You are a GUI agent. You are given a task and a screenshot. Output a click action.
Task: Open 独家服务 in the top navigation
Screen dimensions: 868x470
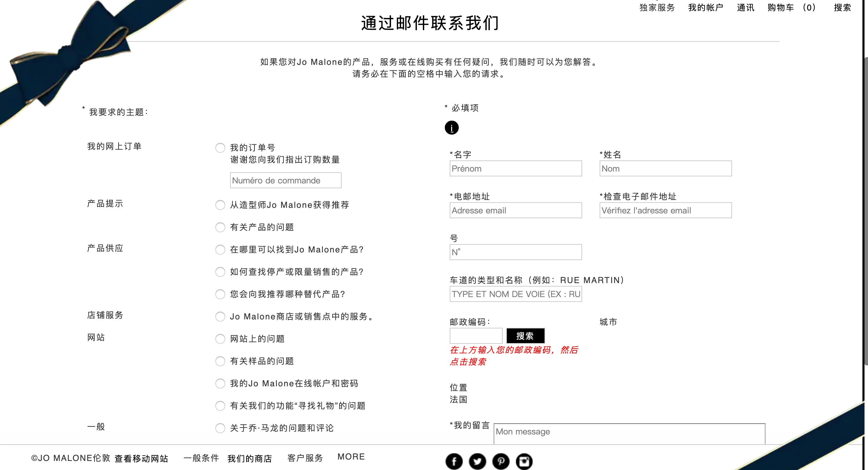click(x=657, y=7)
